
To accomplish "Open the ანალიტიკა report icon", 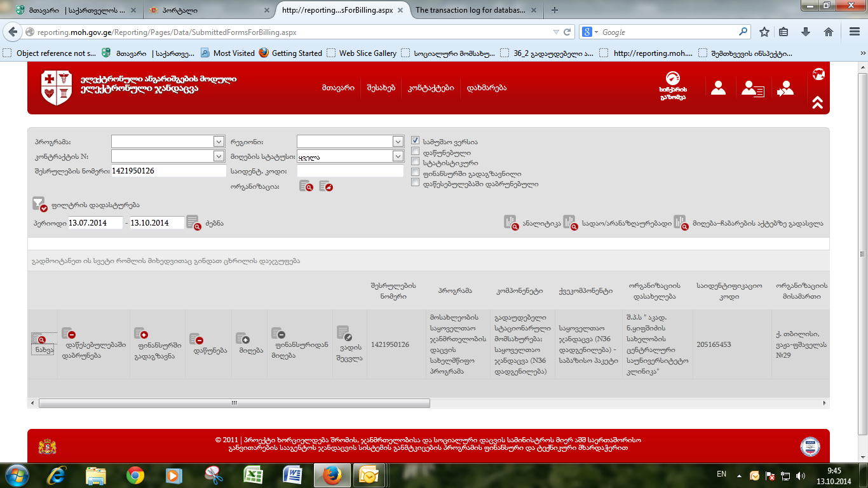I will tap(511, 222).
